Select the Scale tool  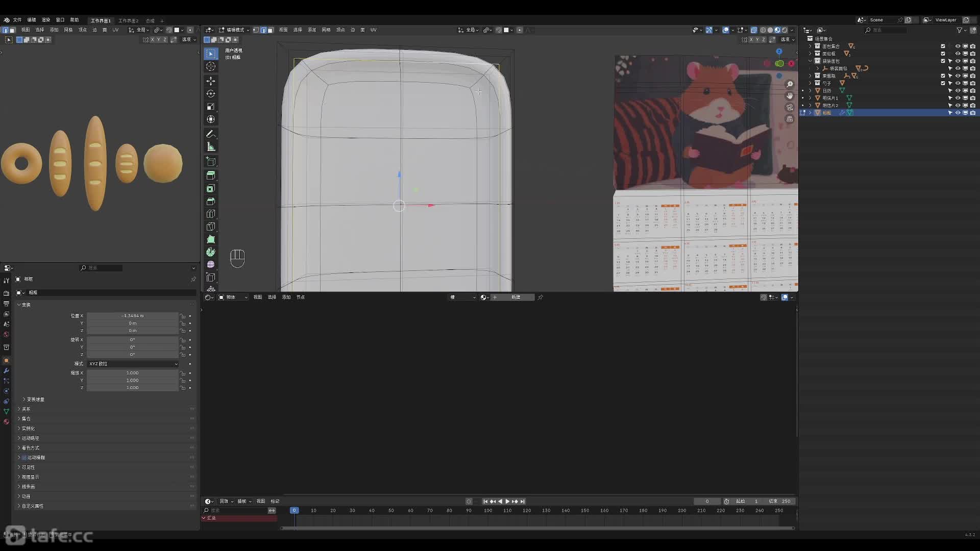point(211,107)
